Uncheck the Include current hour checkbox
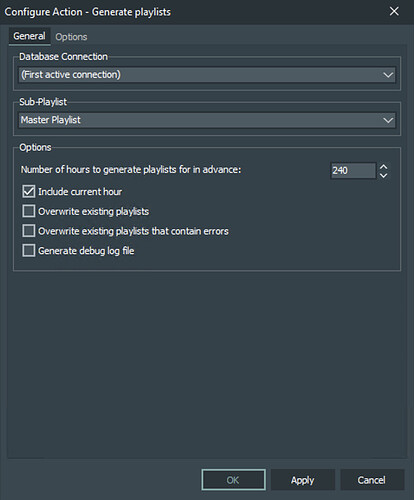 tap(29, 191)
